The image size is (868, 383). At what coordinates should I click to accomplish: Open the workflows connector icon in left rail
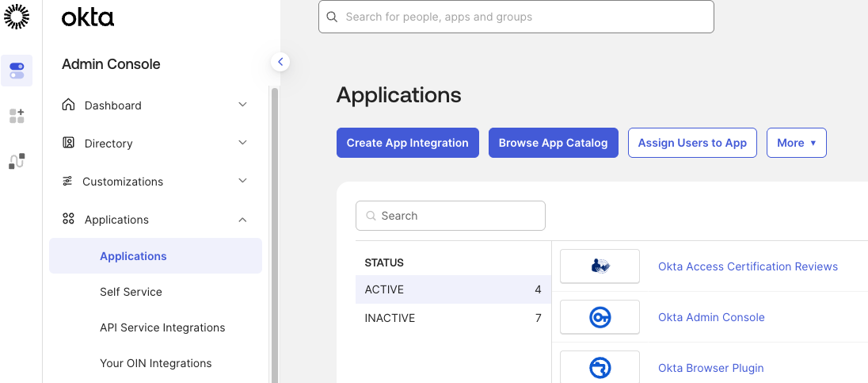17,161
